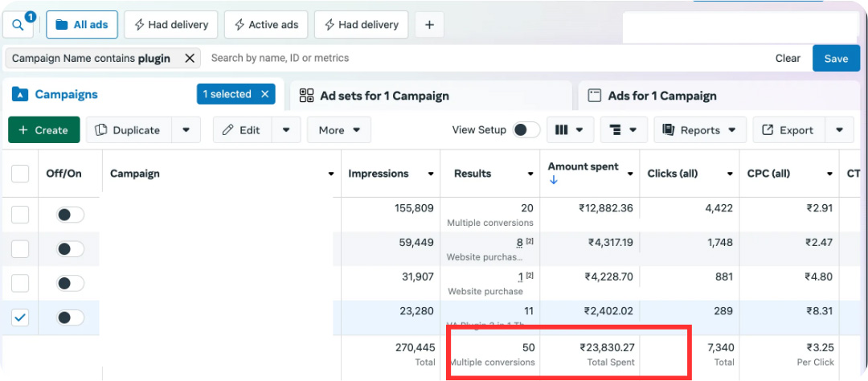
Task: Clear the 1 selected campaign chip
Action: [x=264, y=94]
